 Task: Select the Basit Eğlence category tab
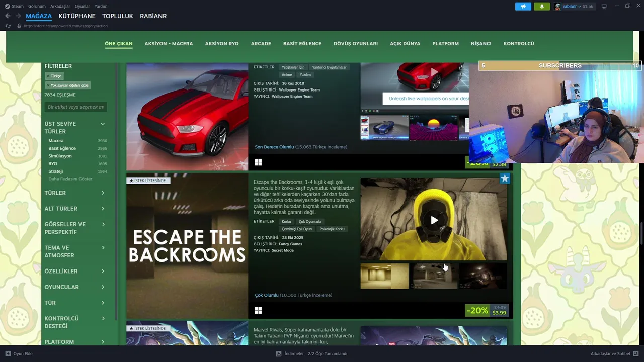tap(302, 44)
